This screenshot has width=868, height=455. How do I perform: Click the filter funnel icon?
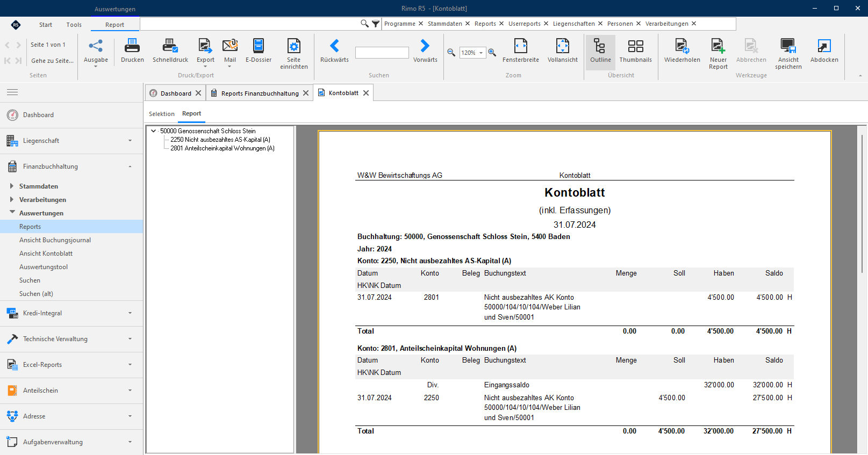(376, 24)
